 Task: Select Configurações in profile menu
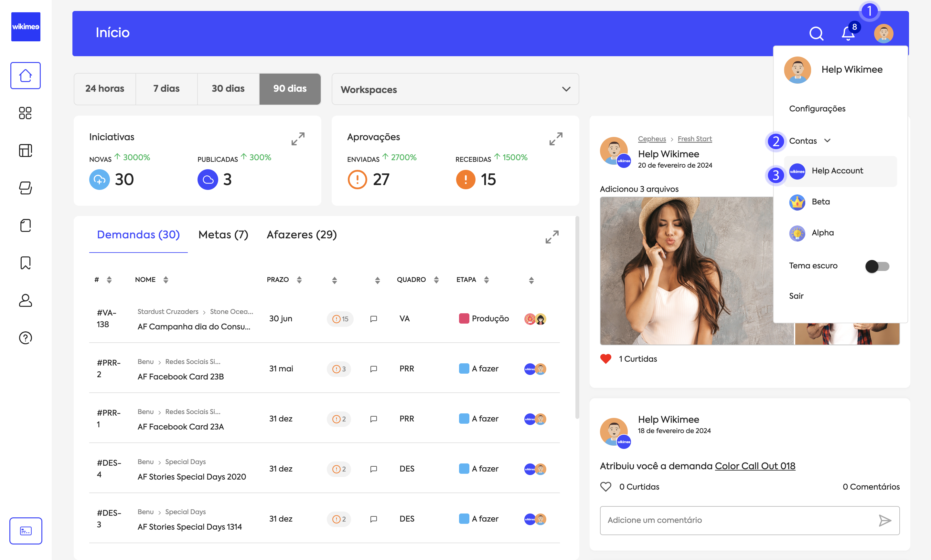817,109
